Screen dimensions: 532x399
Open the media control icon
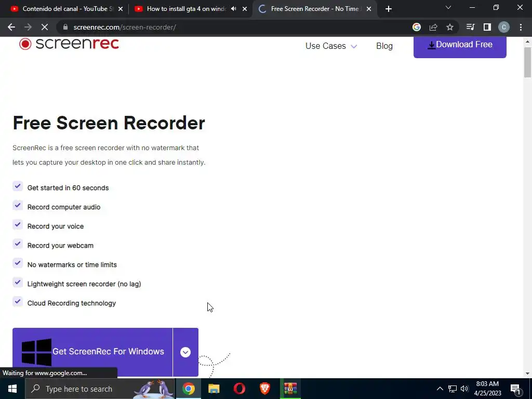(x=470, y=27)
